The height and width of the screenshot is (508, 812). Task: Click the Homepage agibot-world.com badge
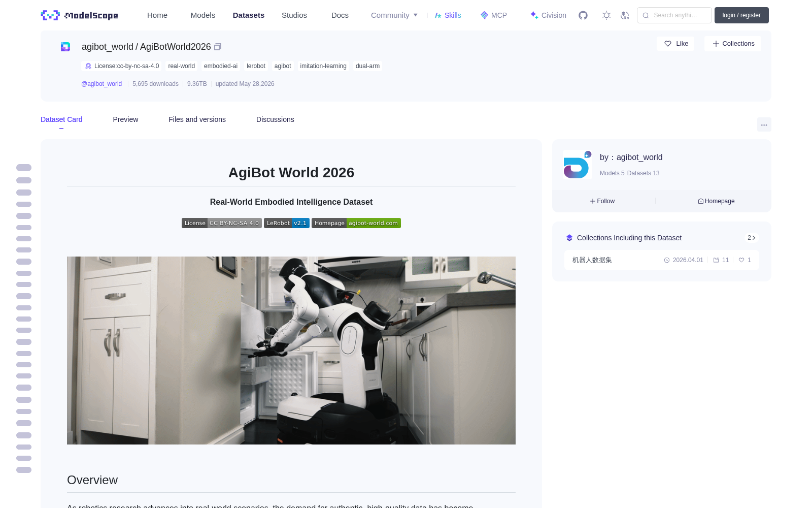click(x=356, y=223)
